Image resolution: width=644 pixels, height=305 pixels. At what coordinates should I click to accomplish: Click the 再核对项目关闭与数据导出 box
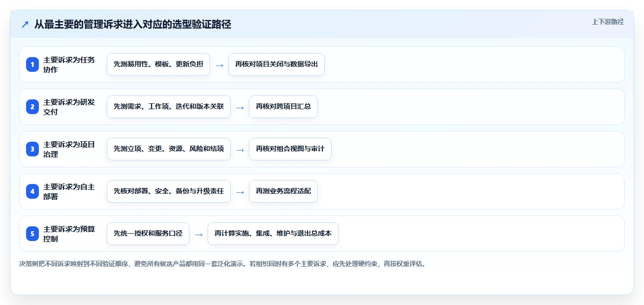tap(276, 64)
